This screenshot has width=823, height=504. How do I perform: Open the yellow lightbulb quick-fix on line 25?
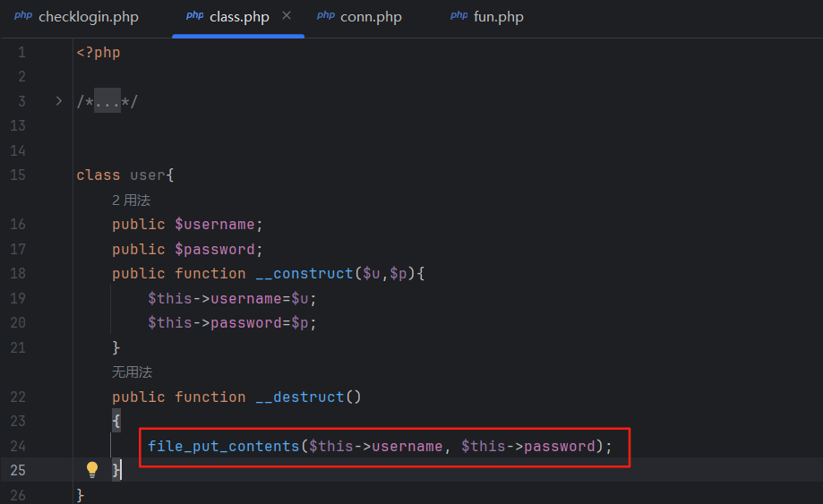[x=92, y=469]
